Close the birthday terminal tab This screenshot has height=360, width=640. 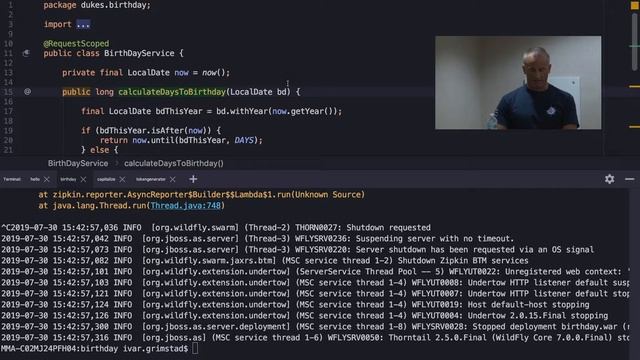click(x=83, y=179)
